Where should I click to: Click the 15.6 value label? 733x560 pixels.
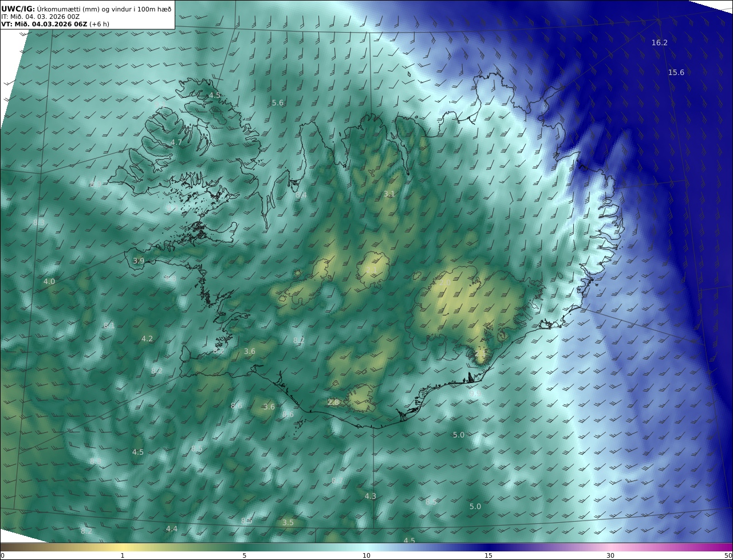tap(676, 72)
